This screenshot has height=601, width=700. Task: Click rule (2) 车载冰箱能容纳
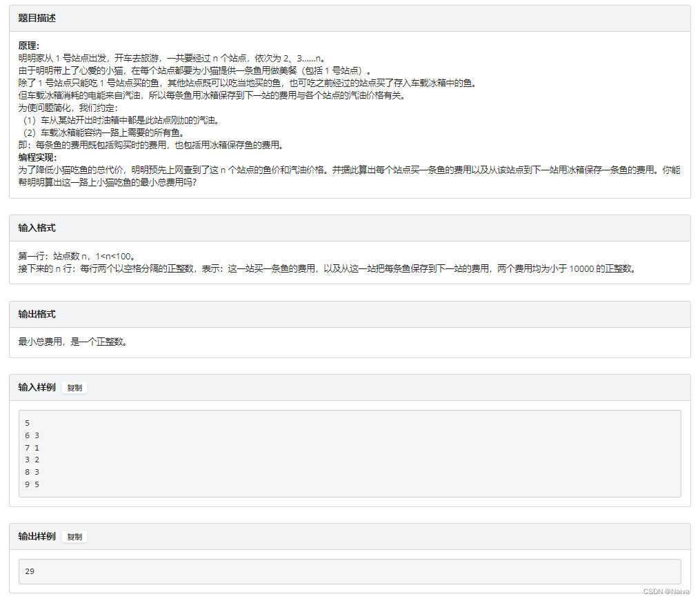(x=103, y=132)
